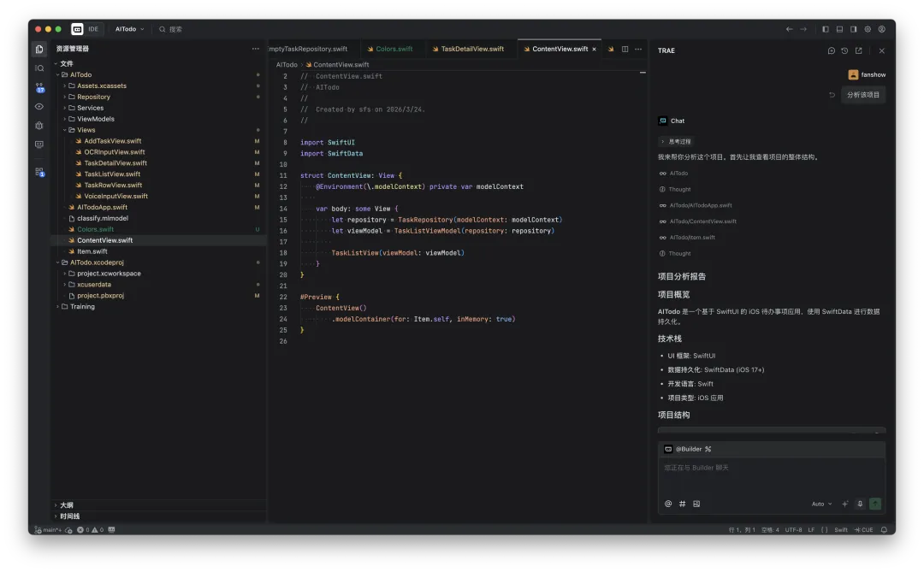Screen dimensions: 924x572
Task: Open VoiceInputView.swift in file tree
Action: point(115,196)
